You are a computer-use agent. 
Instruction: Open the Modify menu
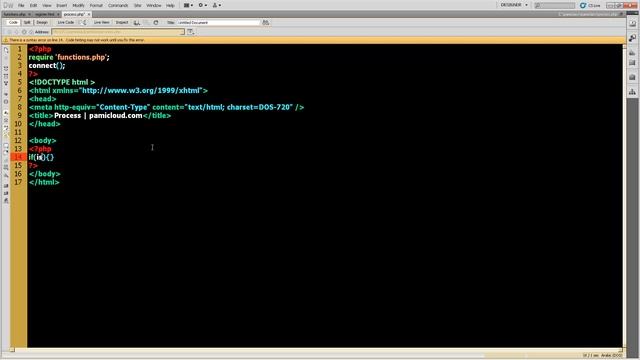78,5
